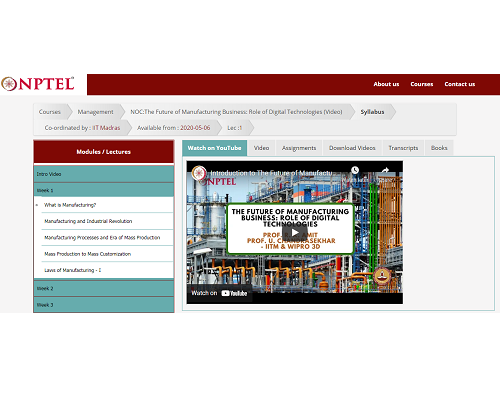Viewport: 500px width, 400px height.
Task: Play the video with center play button
Action: 294,232
